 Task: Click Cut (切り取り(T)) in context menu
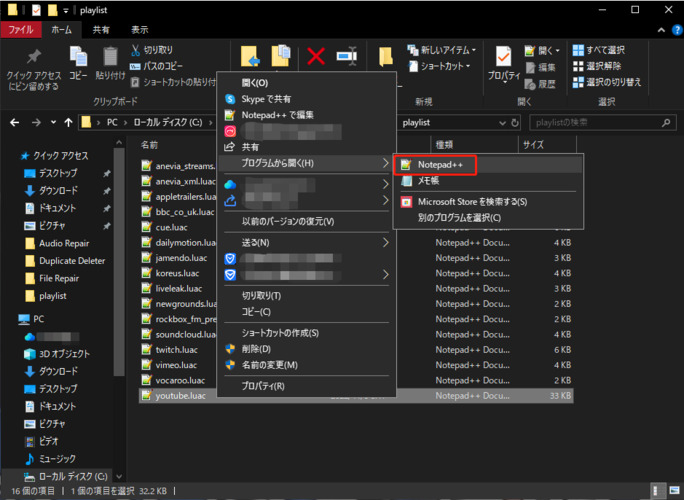click(306, 296)
